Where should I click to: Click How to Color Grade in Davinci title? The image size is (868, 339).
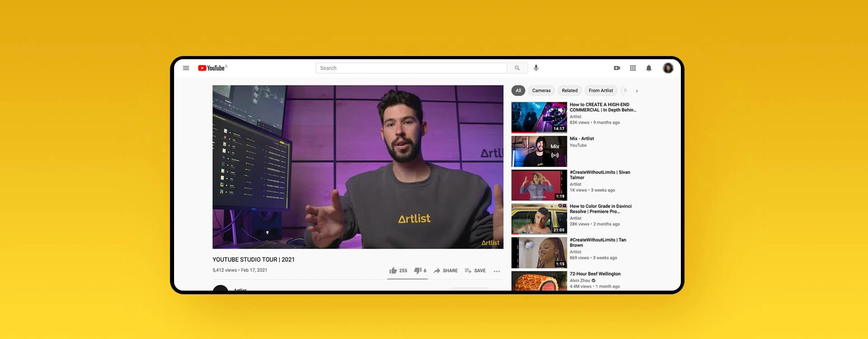[x=601, y=209]
